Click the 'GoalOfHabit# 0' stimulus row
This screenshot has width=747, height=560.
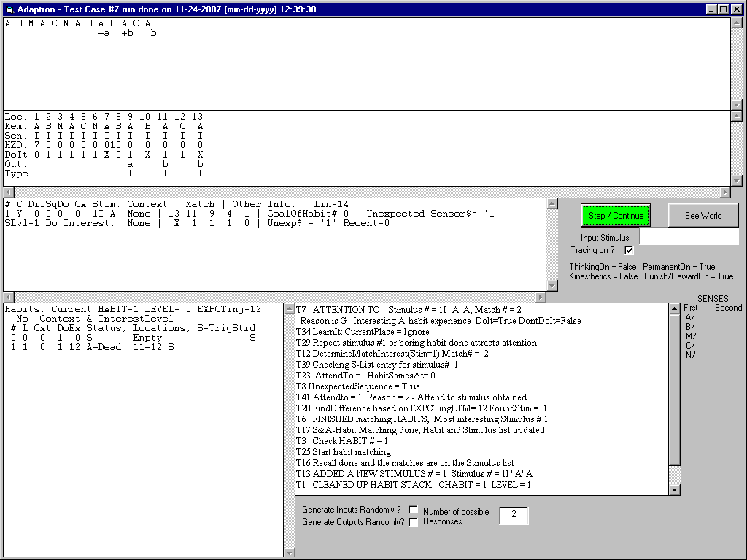point(249,214)
